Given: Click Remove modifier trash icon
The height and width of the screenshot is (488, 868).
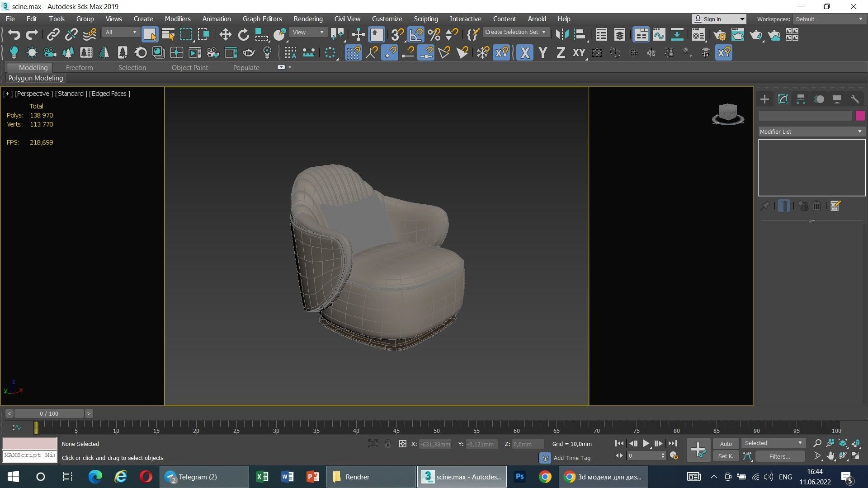Looking at the screenshot, I should pos(816,206).
